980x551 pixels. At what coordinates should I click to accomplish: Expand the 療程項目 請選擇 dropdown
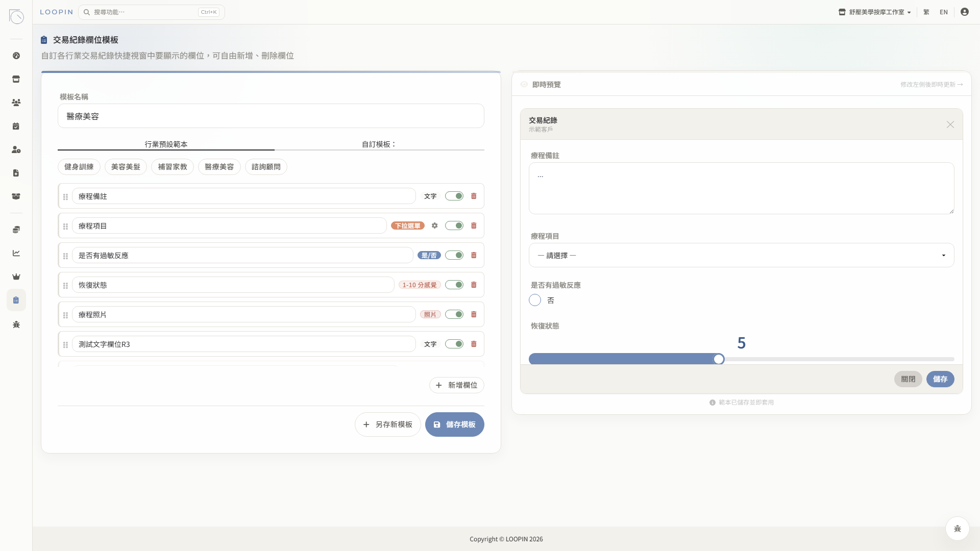pos(741,255)
